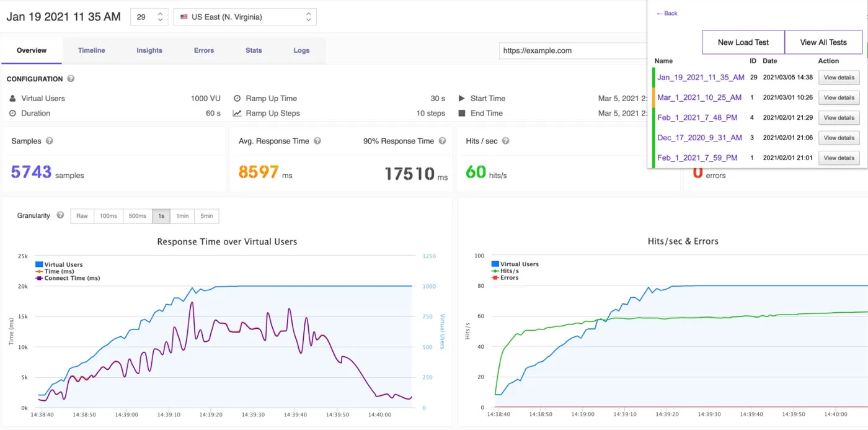Toggle Time (ms) legend series
Screen dimensions: 868x430
click(56, 271)
